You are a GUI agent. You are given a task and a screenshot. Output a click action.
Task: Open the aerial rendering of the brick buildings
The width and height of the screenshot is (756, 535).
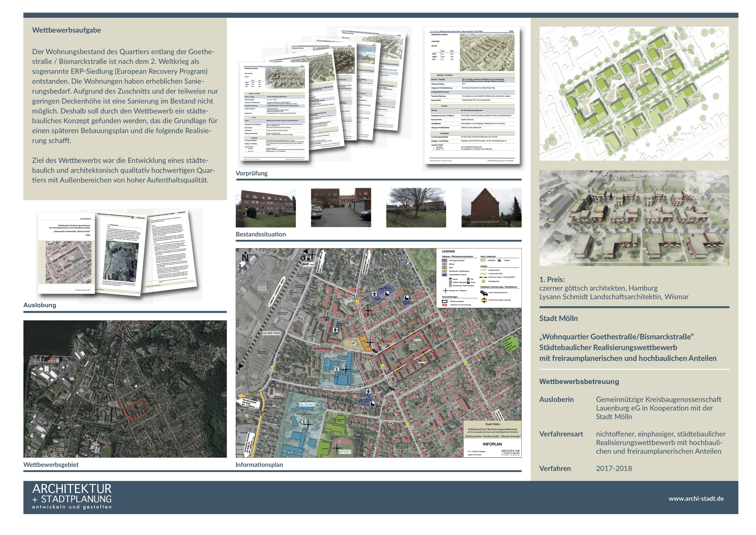(x=634, y=218)
